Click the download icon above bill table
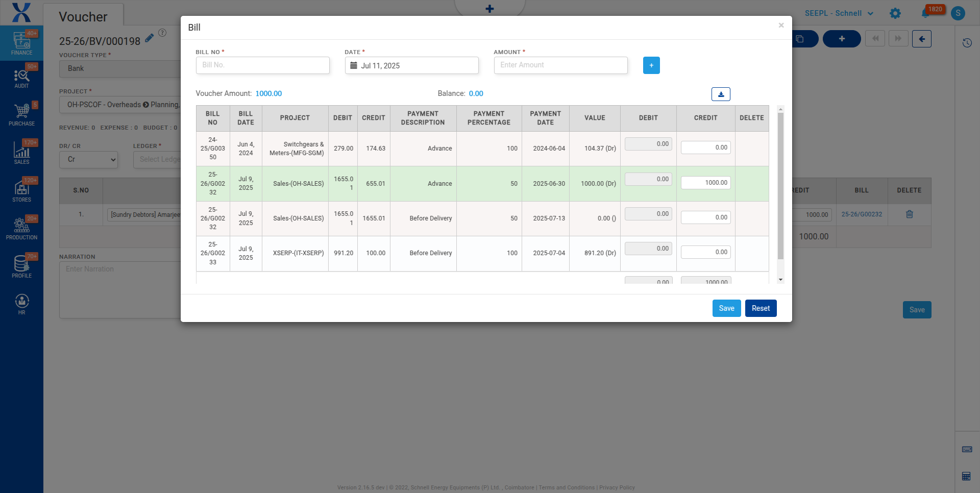Viewport: 980px width, 493px height. (x=721, y=94)
